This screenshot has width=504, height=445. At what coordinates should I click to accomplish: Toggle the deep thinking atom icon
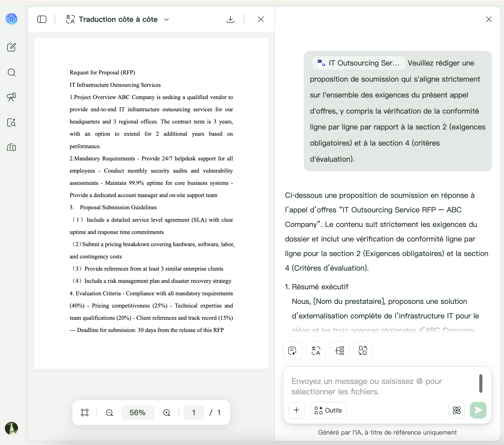click(457, 410)
